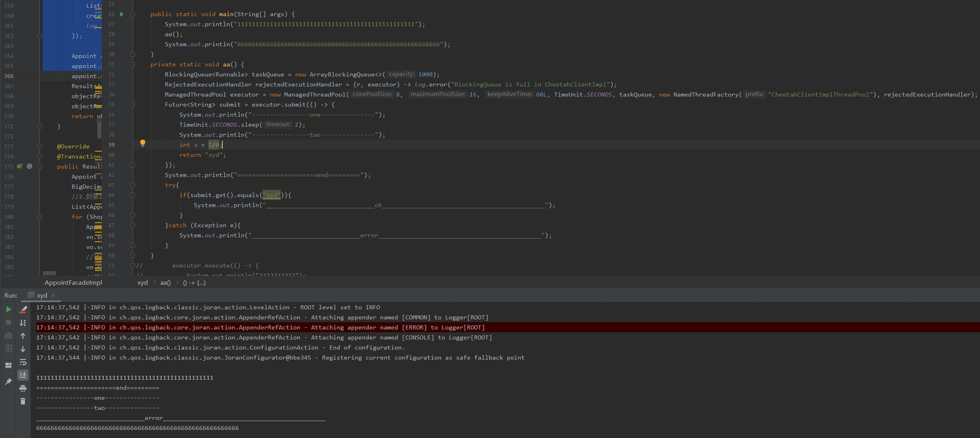Click the red-underlined eraser icon in console

tap(23, 309)
